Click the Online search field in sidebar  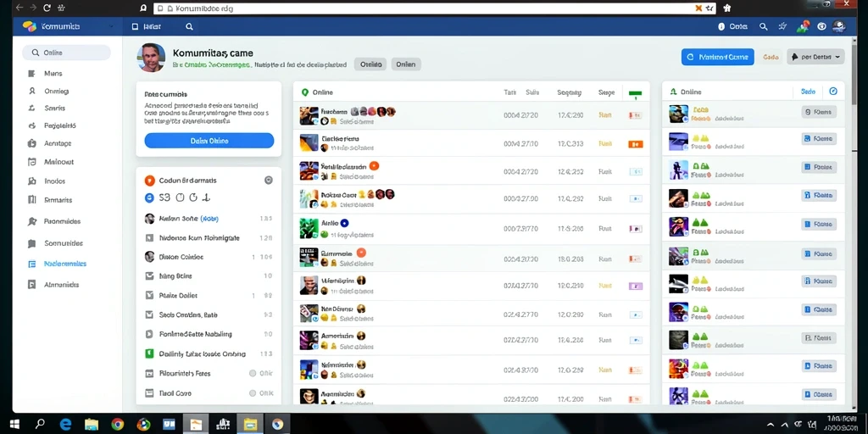click(66, 53)
